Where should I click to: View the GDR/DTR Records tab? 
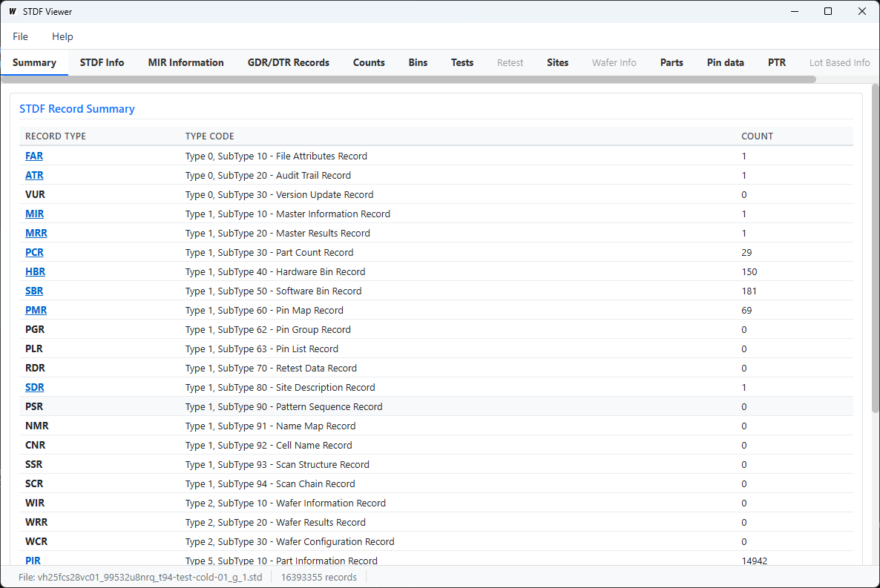tap(288, 62)
